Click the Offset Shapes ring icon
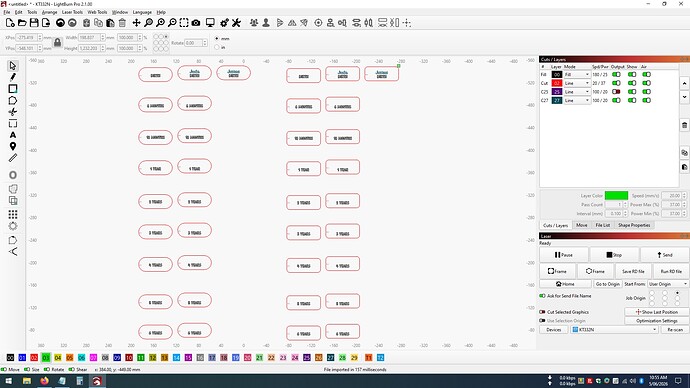The height and width of the screenshot is (388, 690). (13, 175)
